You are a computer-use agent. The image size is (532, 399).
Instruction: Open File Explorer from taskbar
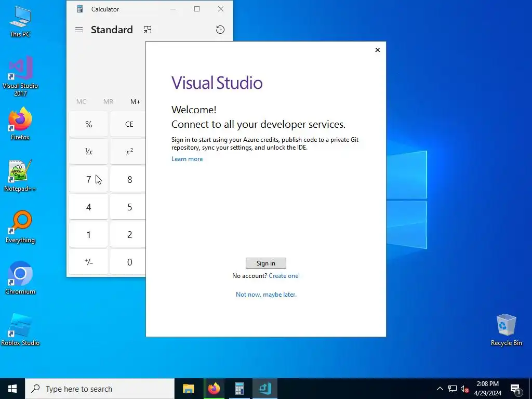(188, 389)
